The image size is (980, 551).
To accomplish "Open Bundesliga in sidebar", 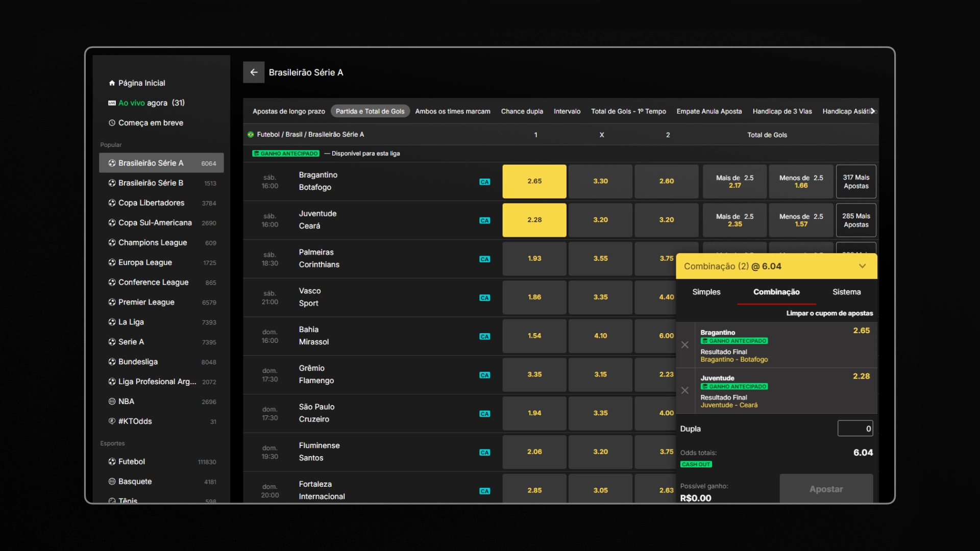I will click(161, 362).
